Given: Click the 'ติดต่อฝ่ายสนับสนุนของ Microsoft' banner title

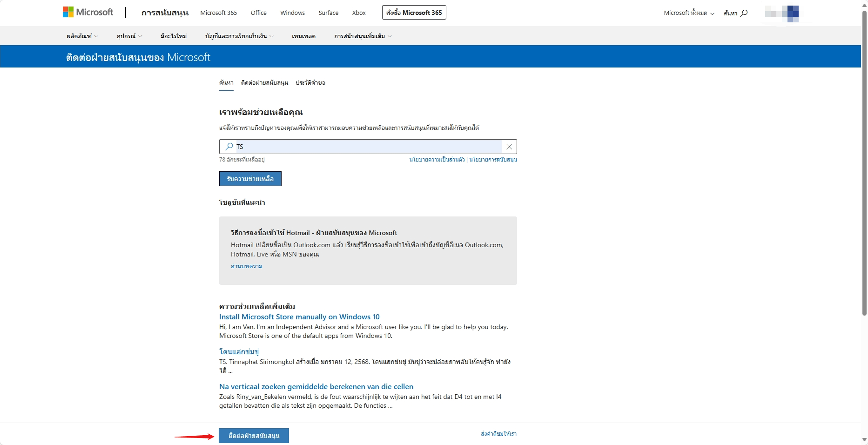Looking at the screenshot, I should [138, 57].
